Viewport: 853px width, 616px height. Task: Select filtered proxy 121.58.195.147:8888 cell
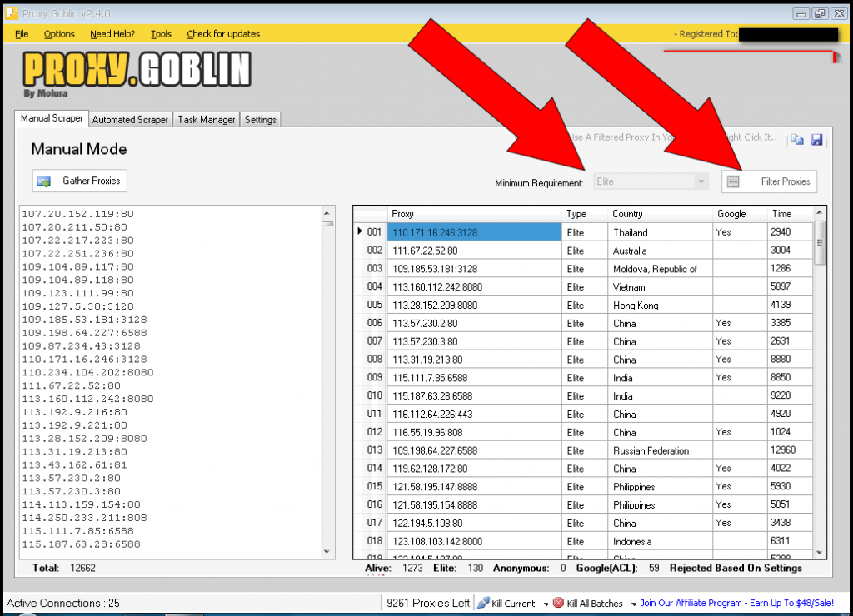pyautogui.click(x=474, y=487)
